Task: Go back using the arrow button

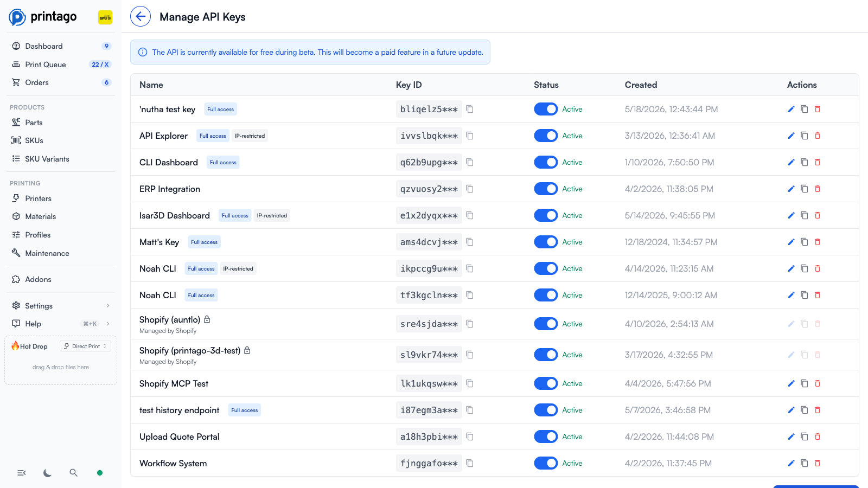Action: point(141,17)
